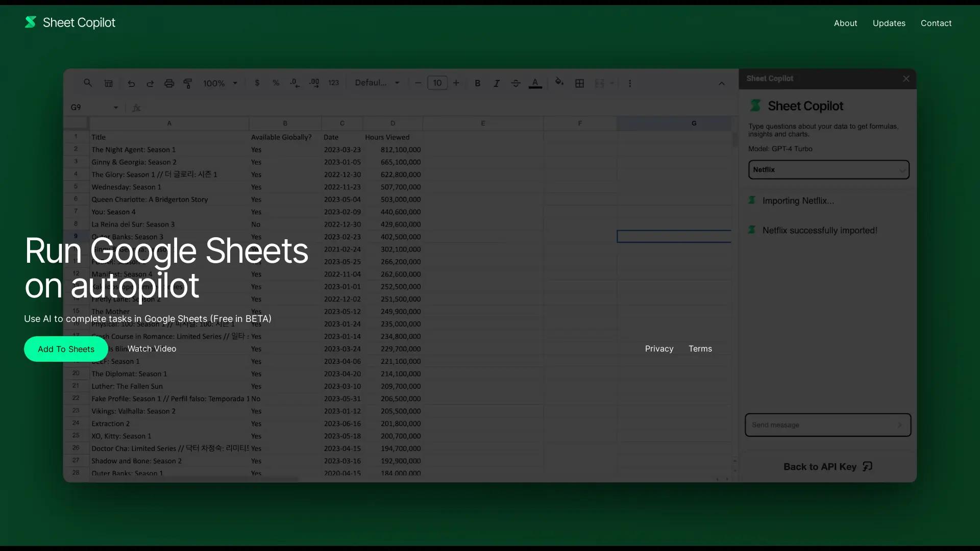Toggle strikethrough formatting
Image resolution: width=980 pixels, height=551 pixels.
(x=516, y=83)
